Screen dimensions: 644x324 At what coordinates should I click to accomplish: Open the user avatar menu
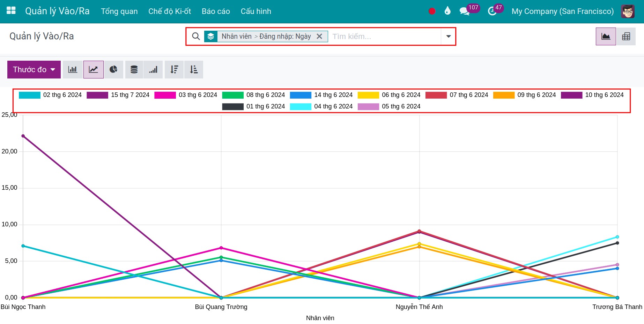pyautogui.click(x=628, y=11)
